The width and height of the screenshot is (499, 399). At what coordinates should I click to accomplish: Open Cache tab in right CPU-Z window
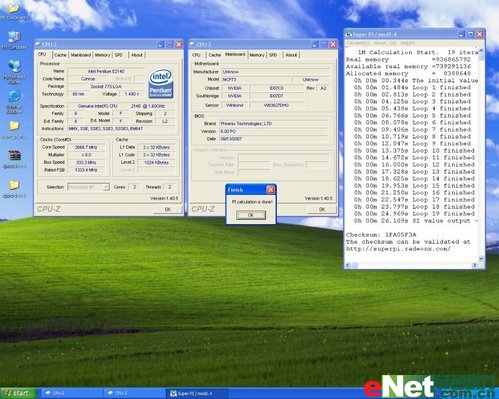click(215, 55)
